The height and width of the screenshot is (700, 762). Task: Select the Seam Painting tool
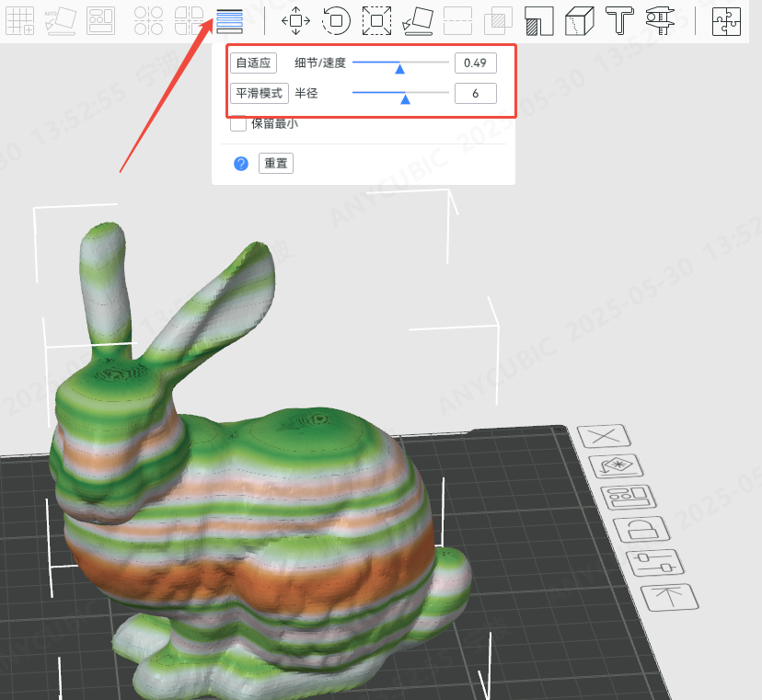pyautogui.click(x=579, y=20)
